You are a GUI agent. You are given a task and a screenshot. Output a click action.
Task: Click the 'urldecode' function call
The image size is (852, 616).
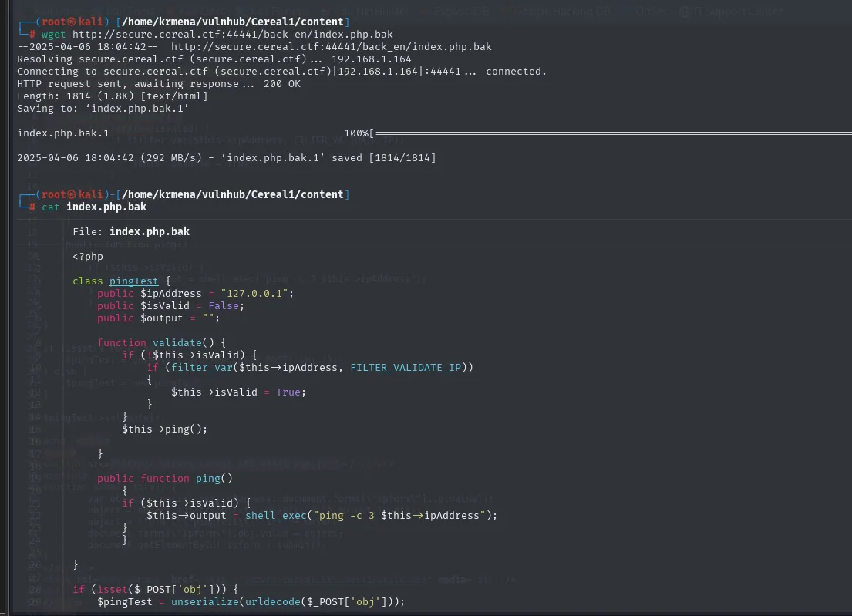click(x=273, y=602)
